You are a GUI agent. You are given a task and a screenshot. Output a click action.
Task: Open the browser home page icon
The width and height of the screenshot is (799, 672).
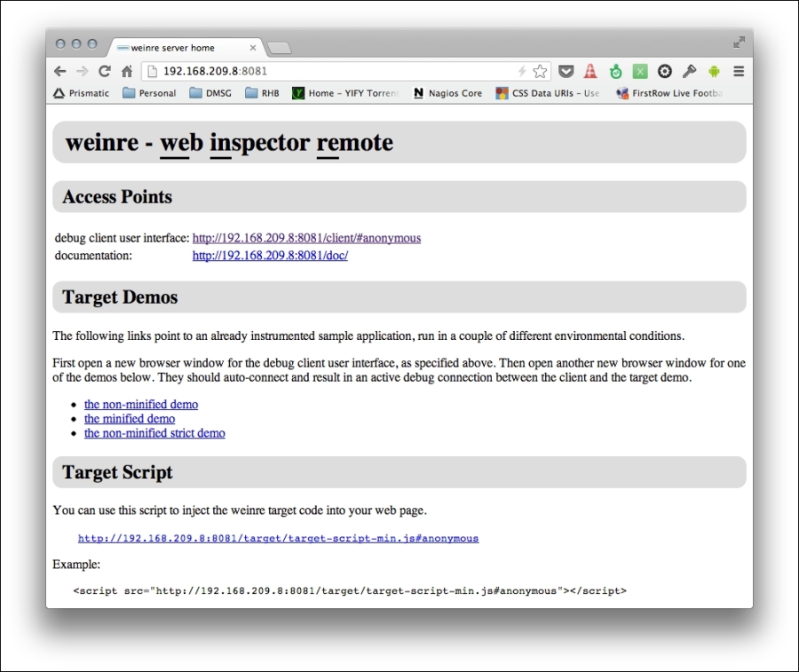pos(127,71)
